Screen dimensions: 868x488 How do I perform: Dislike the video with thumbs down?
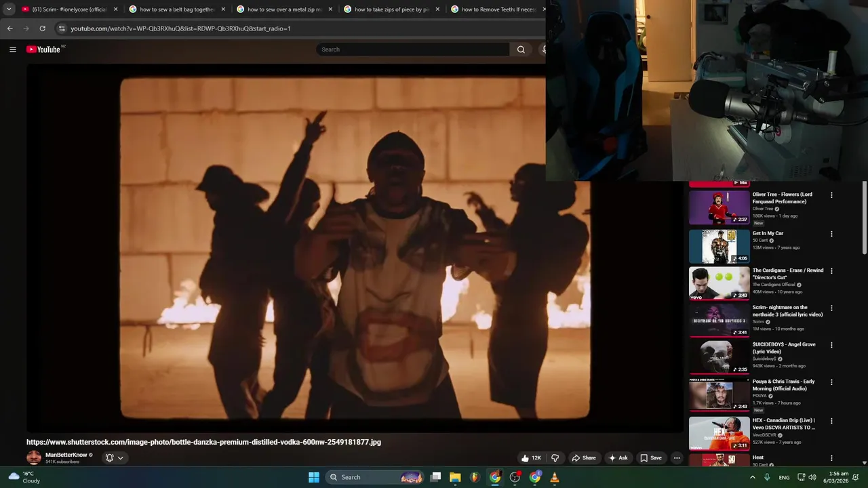click(x=555, y=458)
